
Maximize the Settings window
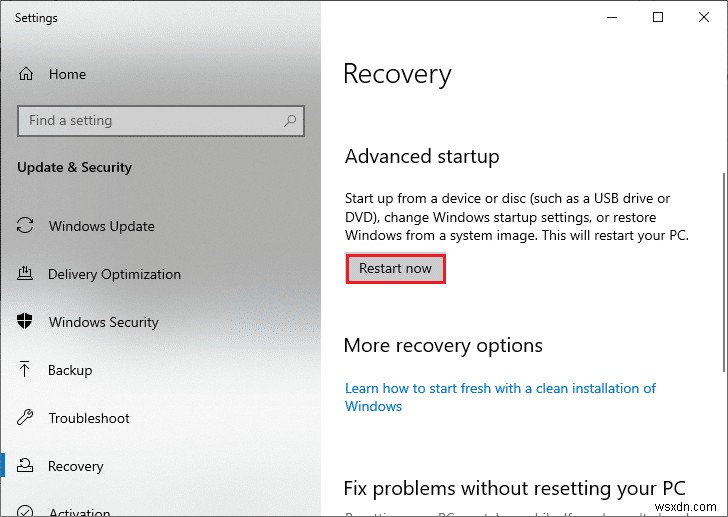click(657, 17)
